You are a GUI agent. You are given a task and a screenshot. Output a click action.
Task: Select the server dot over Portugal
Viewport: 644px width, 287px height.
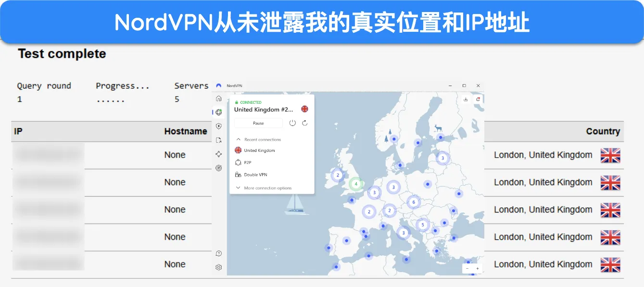pos(328,249)
